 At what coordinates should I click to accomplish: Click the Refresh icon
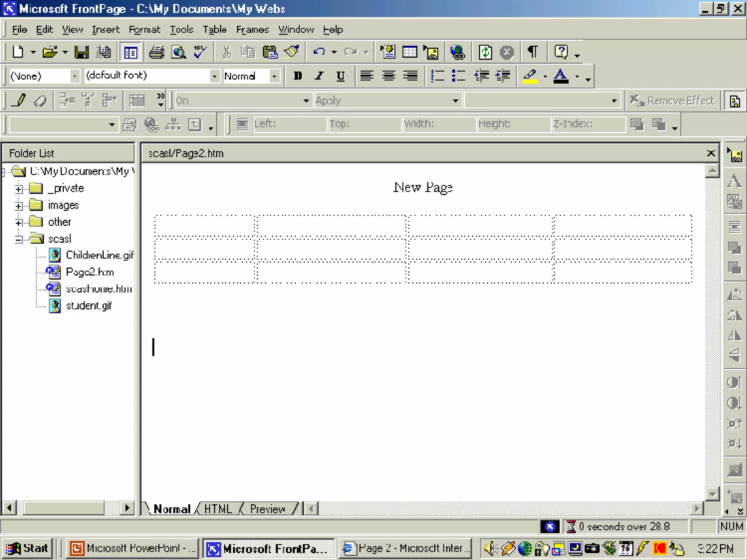(485, 52)
